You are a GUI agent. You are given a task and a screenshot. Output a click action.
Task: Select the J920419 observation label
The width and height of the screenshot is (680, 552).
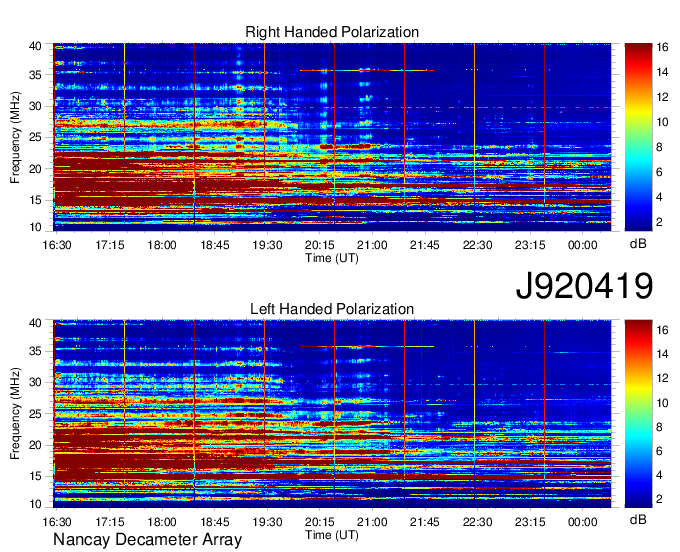pos(584,285)
